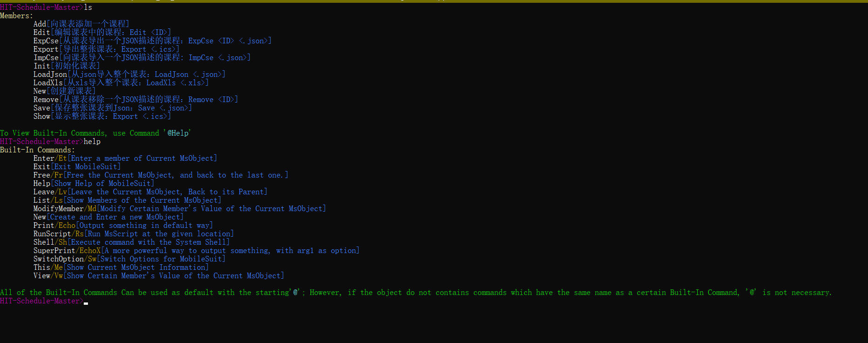868x343 pixels.
Task: Click the 'Built-In Commands:' heading
Action: point(37,150)
